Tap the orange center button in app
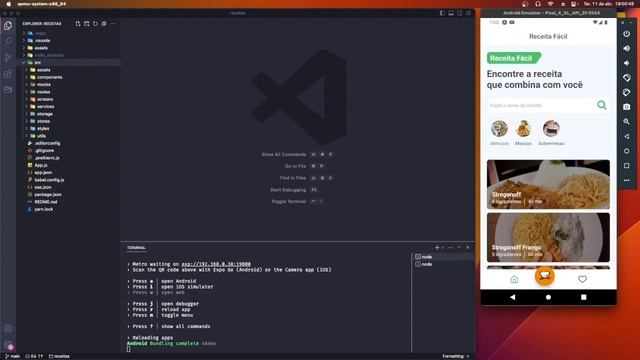Screen dimensions: 640x360 click(x=544, y=276)
